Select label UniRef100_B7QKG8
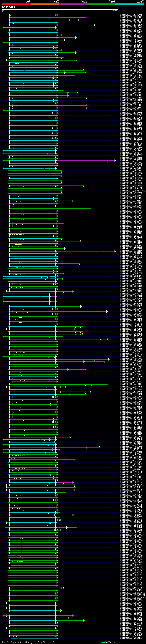 point(131,392)
